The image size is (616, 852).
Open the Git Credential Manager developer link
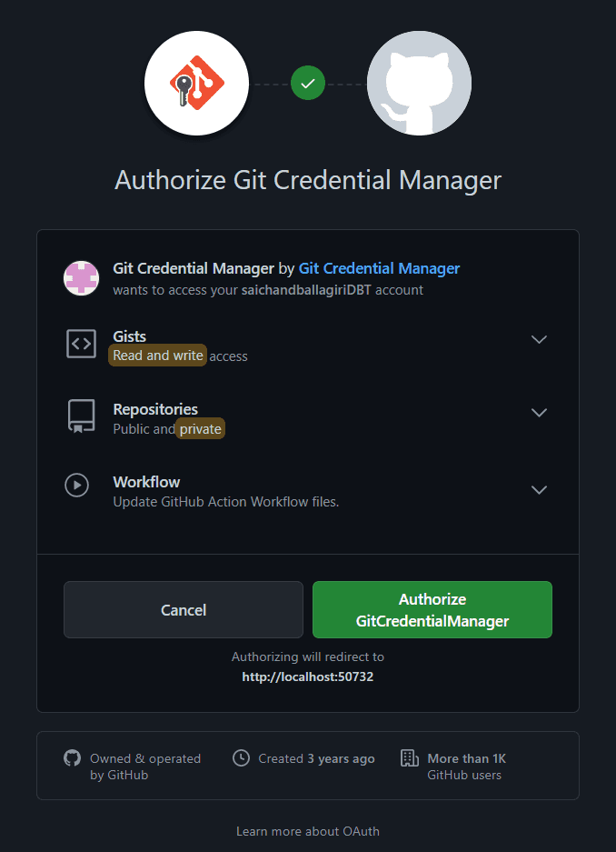coord(380,268)
